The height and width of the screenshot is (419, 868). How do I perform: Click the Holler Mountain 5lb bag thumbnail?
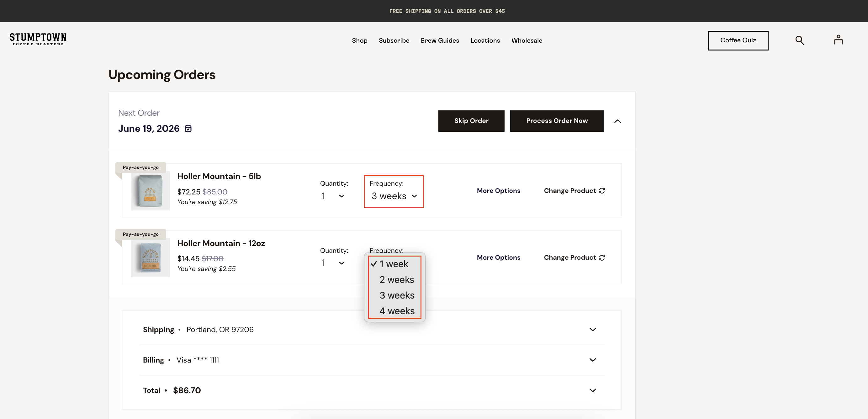[150, 191]
